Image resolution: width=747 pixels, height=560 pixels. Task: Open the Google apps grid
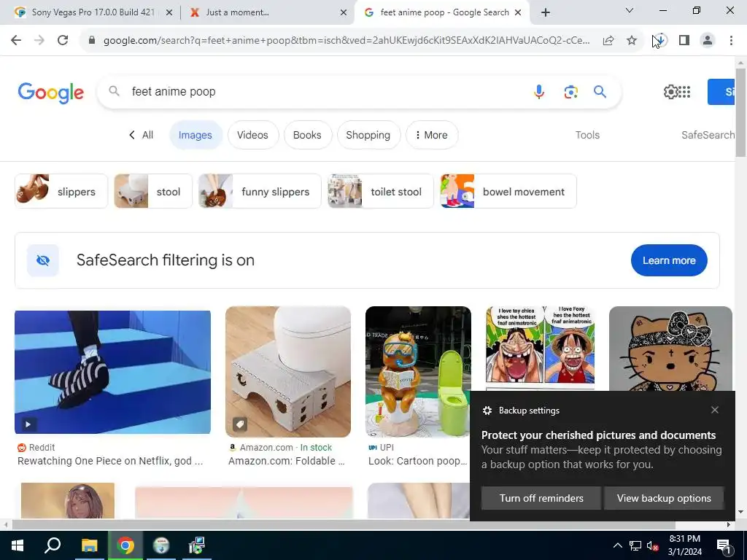click(684, 91)
